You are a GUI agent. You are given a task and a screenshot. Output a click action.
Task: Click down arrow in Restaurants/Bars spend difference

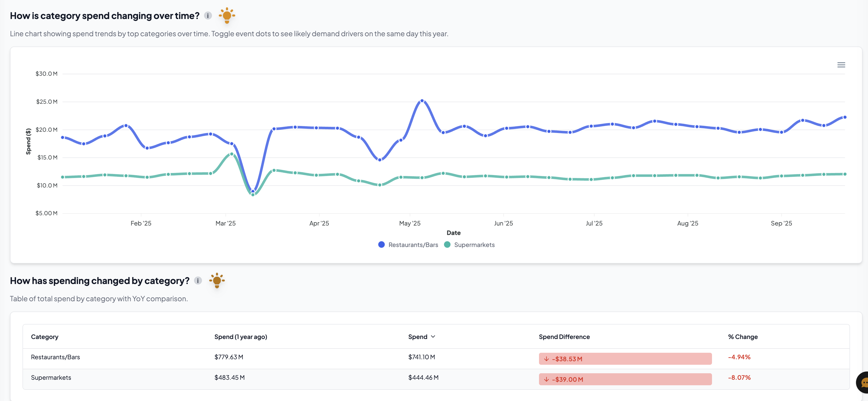[x=546, y=359]
